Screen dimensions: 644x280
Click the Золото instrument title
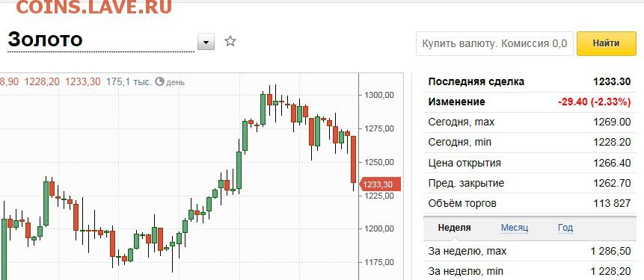[x=45, y=40]
